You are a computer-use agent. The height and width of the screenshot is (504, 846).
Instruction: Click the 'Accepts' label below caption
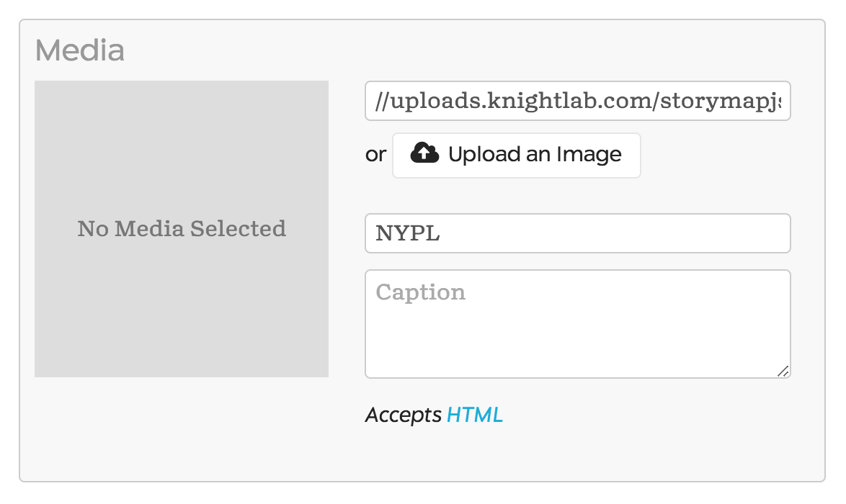point(403,415)
